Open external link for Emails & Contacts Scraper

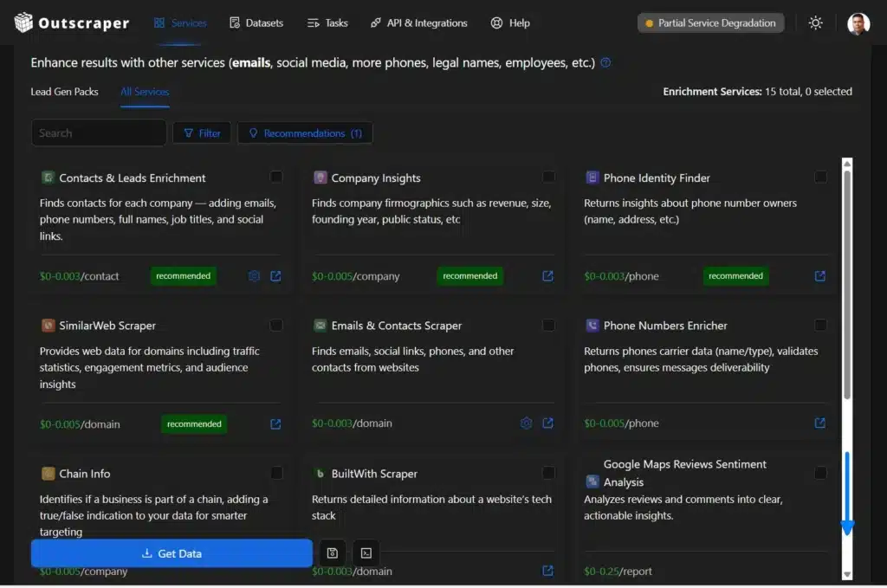tap(547, 423)
